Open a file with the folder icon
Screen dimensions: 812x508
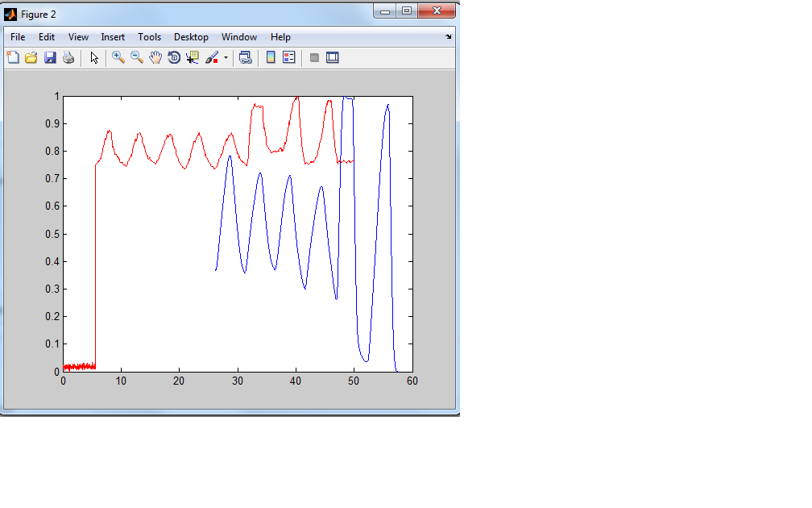31,57
